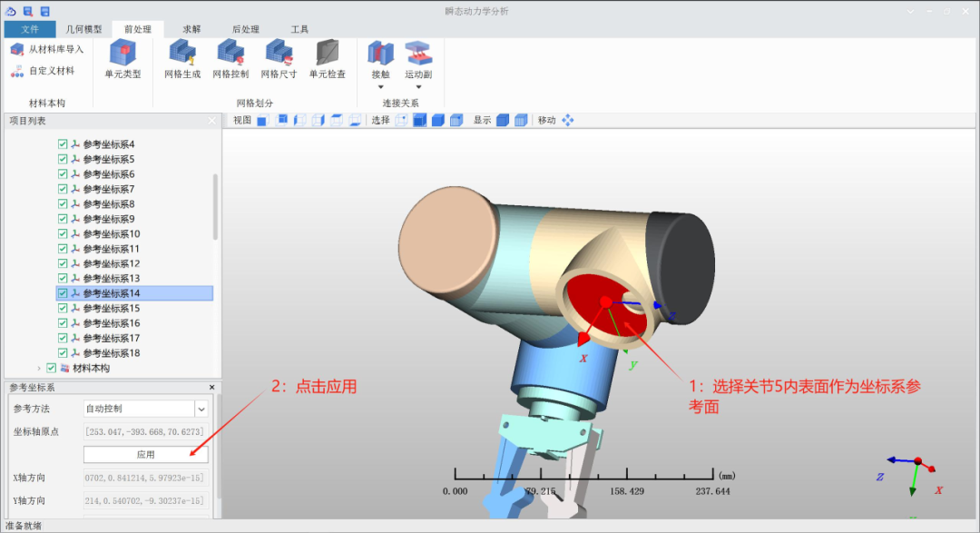Open the dropdown arrow under 运动副
This screenshot has width=980, height=533.
(418, 87)
